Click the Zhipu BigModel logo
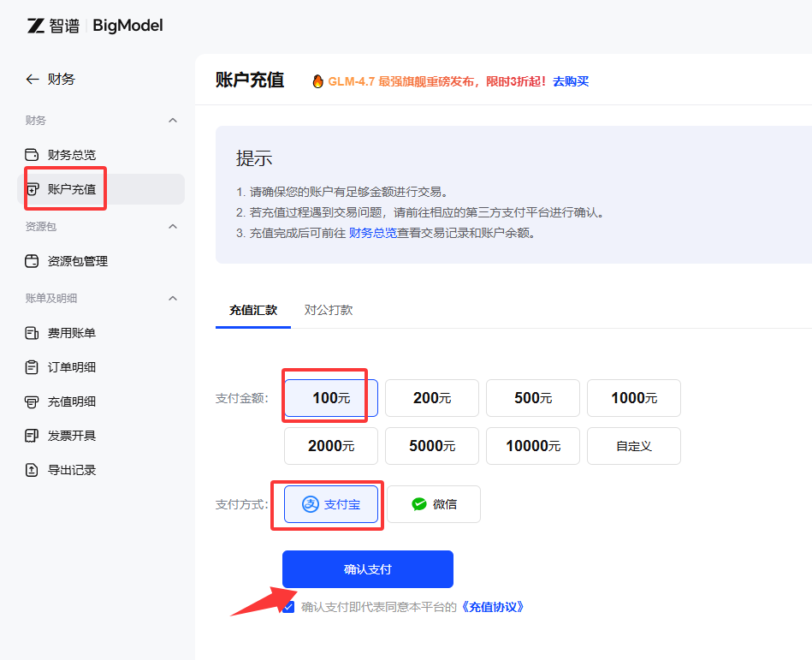Viewport: 812px width, 660px height. coord(94,26)
